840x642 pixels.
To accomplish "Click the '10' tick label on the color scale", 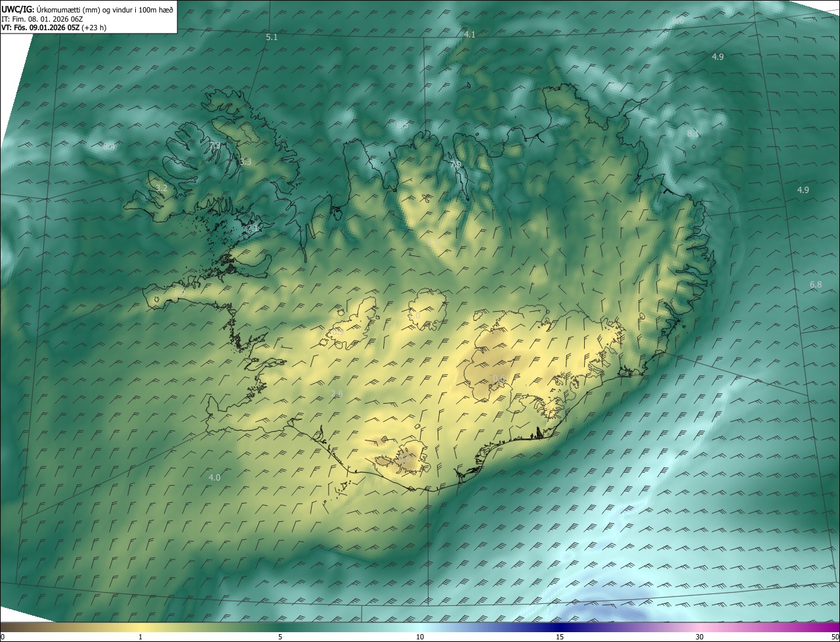I will pyautogui.click(x=420, y=637).
